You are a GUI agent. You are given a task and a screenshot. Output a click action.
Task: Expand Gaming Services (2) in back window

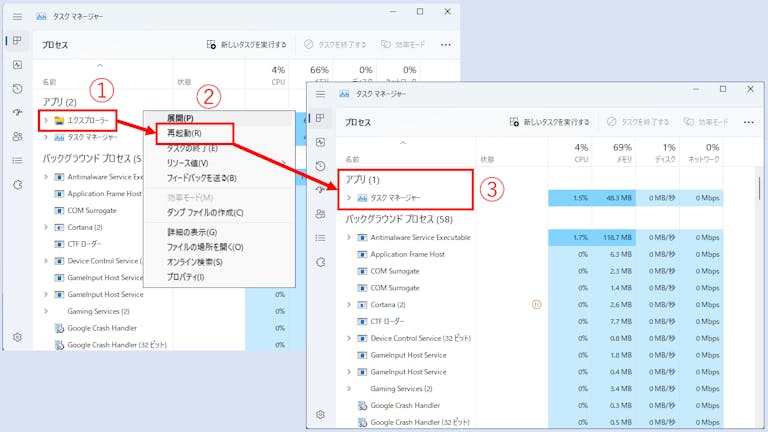46,312
